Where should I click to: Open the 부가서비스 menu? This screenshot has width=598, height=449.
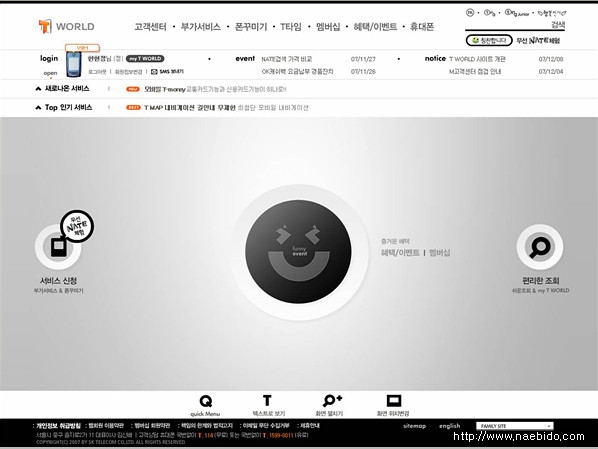click(x=201, y=27)
